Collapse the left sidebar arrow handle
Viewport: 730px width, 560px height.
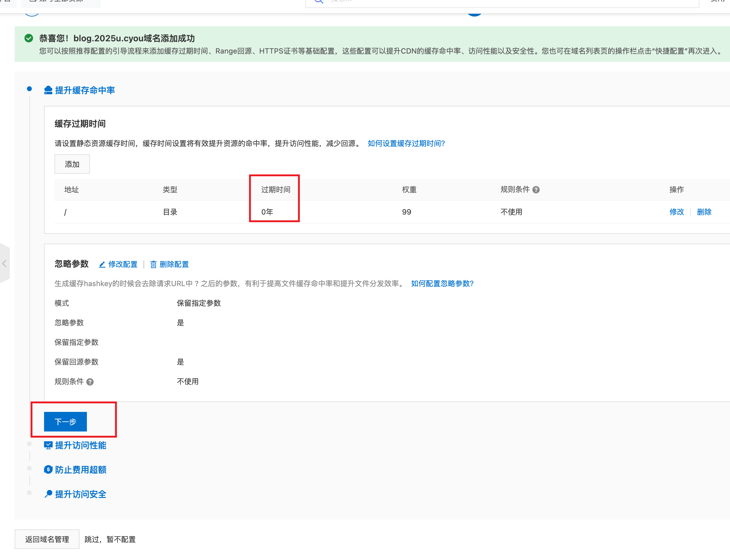tap(4, 263)
